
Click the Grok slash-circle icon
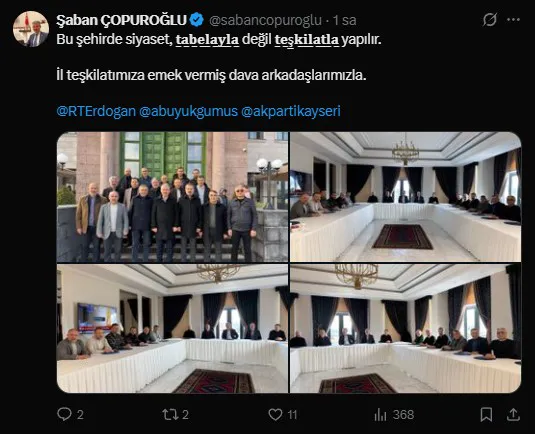[490, 19]
